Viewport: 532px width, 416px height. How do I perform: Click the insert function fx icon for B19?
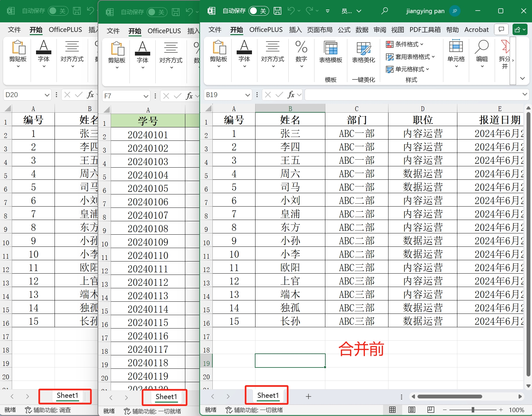[x=291, y=95]
